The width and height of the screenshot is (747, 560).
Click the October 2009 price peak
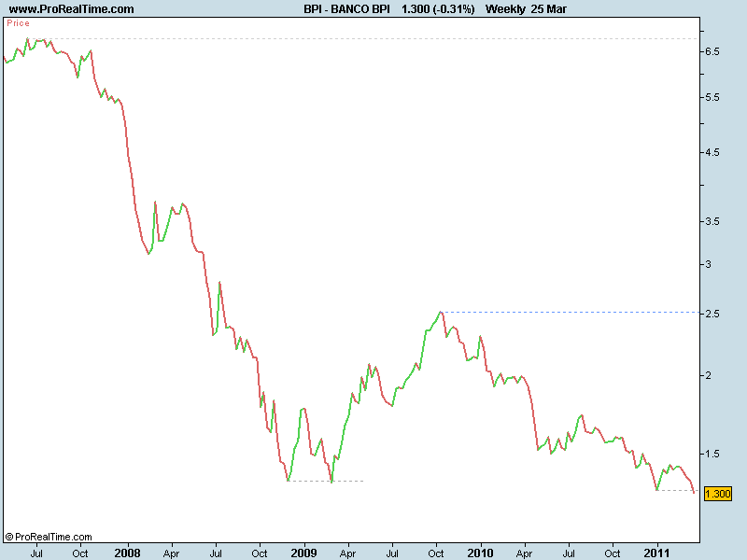click(441, 312)
